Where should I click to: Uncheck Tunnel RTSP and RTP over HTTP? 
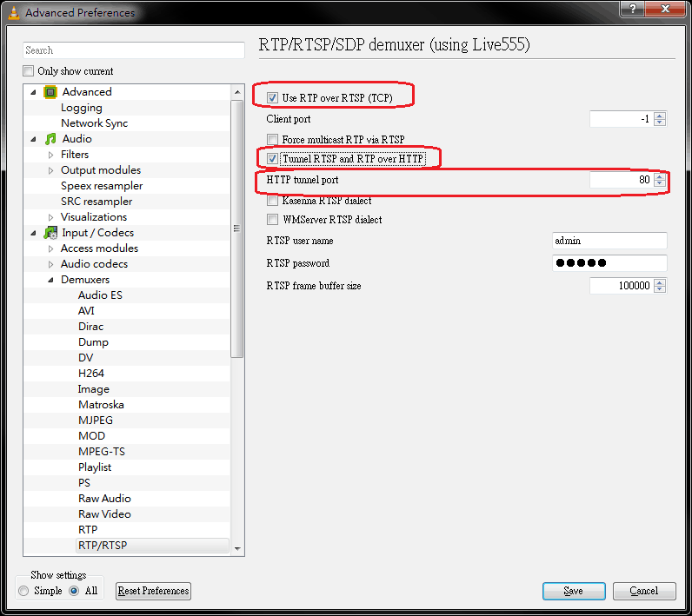pos(272,159)
